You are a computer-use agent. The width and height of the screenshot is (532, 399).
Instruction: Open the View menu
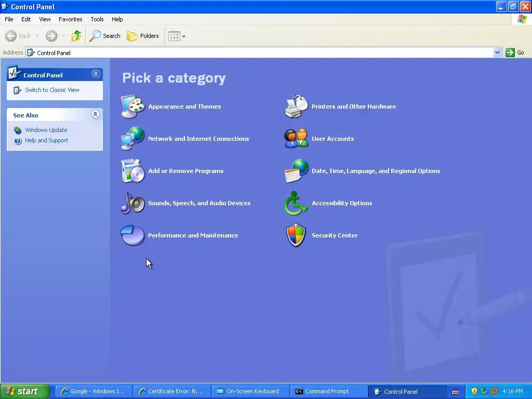tap(45, 19)
